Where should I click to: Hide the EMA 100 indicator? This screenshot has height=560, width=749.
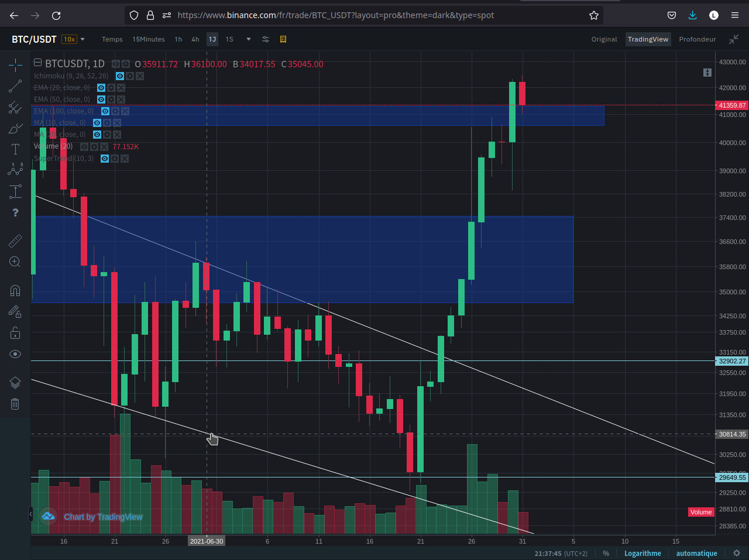coord(105,111)
